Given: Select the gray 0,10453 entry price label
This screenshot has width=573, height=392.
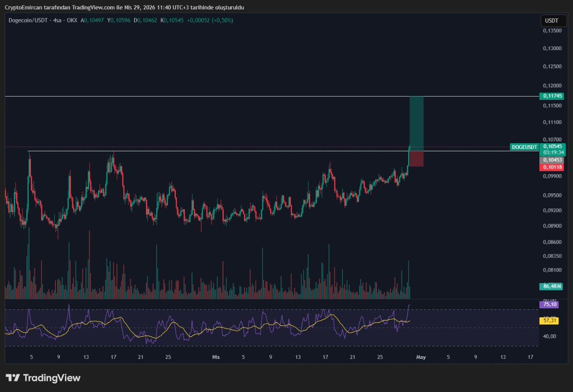Looking at the screenshot, I should click(552, 160).
